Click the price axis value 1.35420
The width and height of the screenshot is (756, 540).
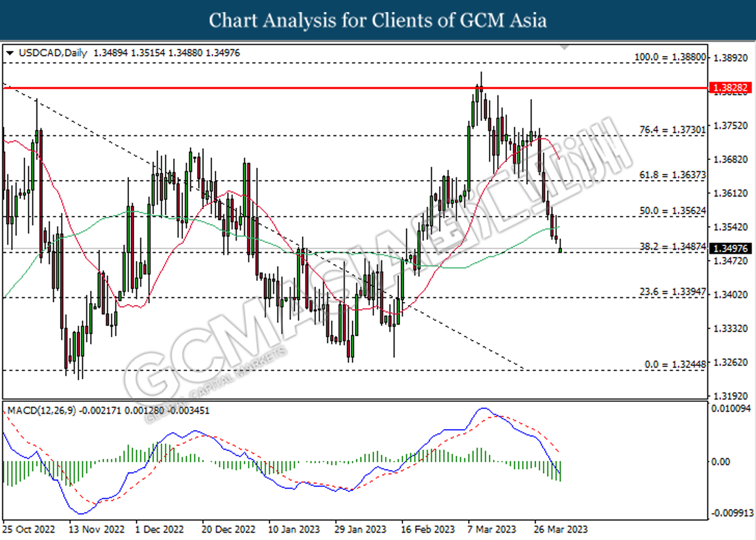tap(731, 227)
